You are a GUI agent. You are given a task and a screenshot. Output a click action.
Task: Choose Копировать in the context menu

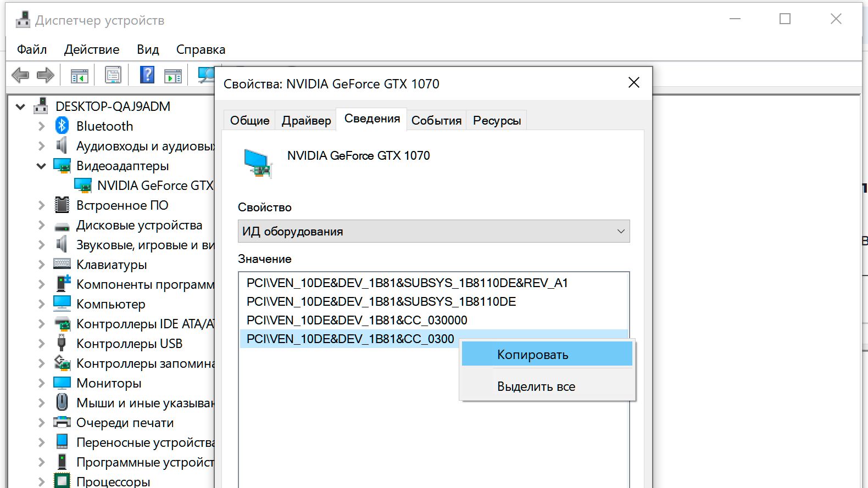click(x=532, y=355)
